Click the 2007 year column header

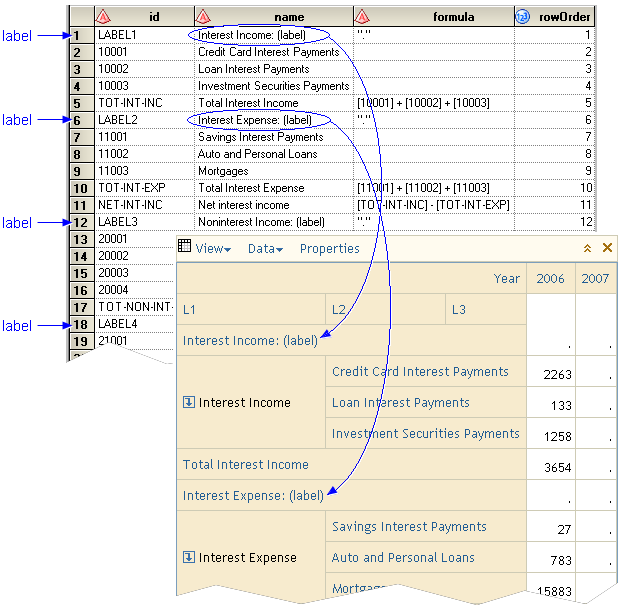pos(596,279)
